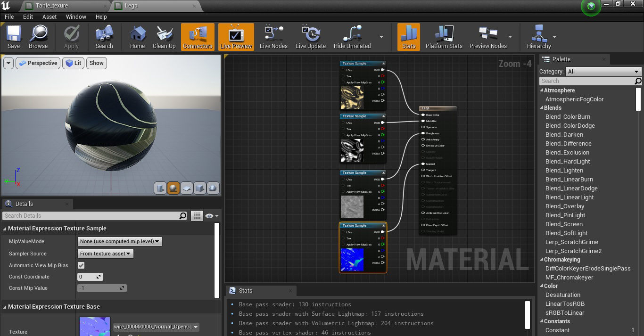Open Hide Unrelated options arrow

381,37
